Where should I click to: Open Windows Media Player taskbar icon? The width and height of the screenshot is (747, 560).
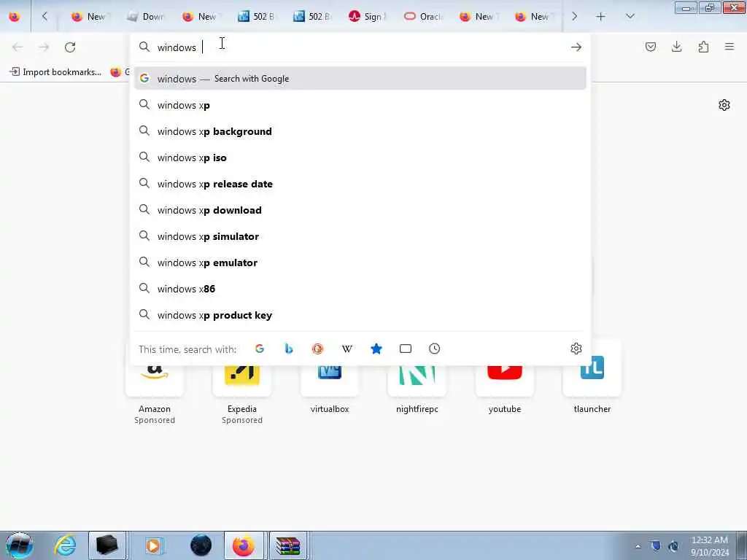(153, 545)
